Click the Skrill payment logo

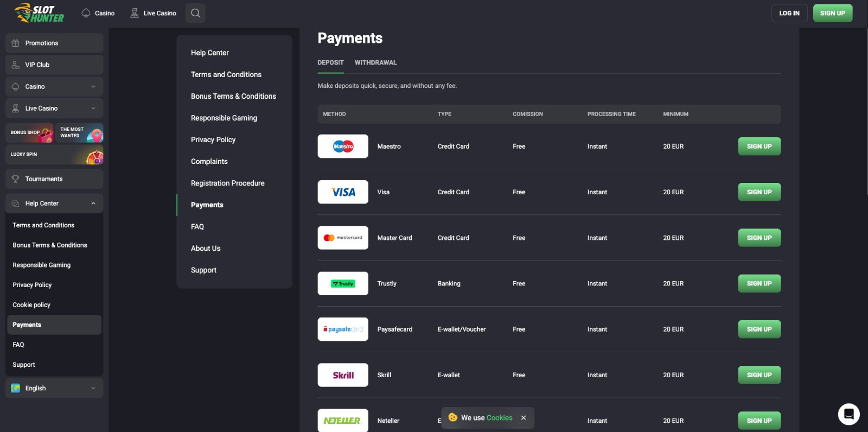tap(343, 375)
